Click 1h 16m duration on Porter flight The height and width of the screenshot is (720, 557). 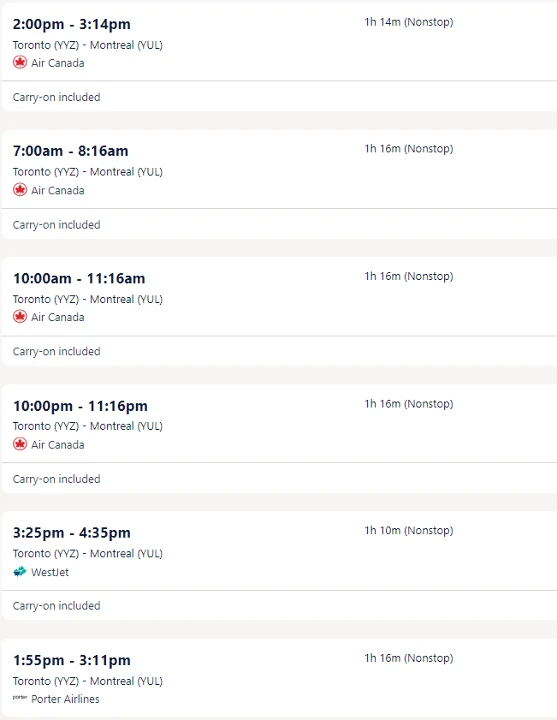pos(409,658)
